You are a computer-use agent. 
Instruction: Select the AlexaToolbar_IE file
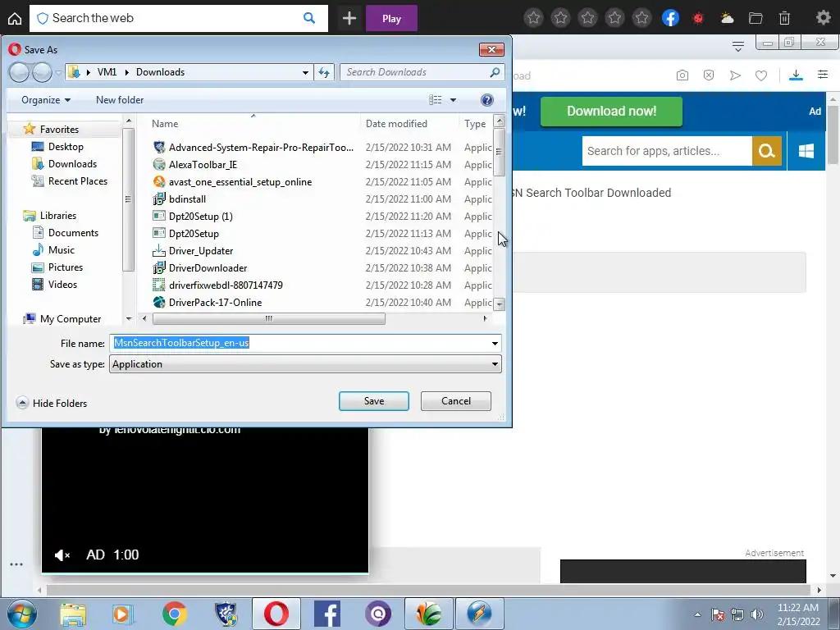pos(203,164)
